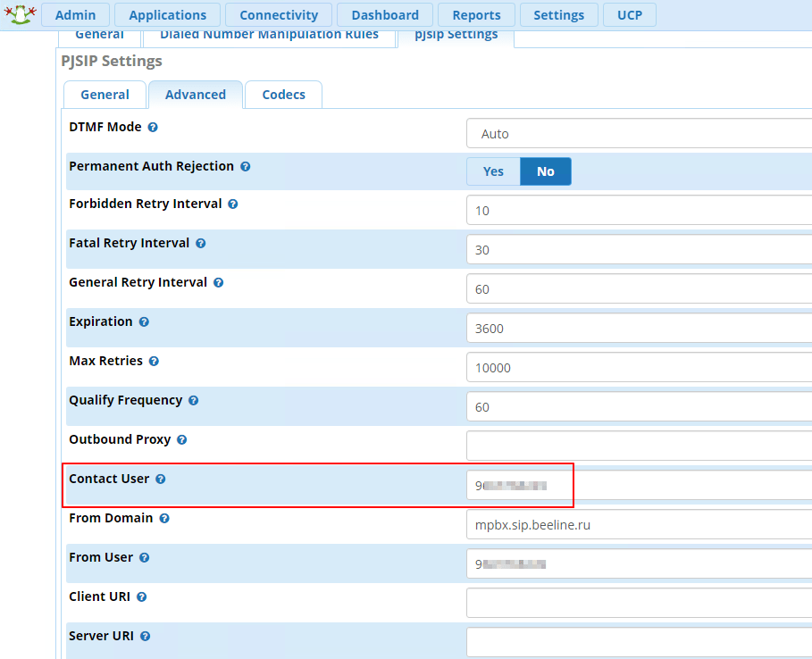
Task: Click help icon beside Permanent Auth Rejection
Action: (245, 167)
